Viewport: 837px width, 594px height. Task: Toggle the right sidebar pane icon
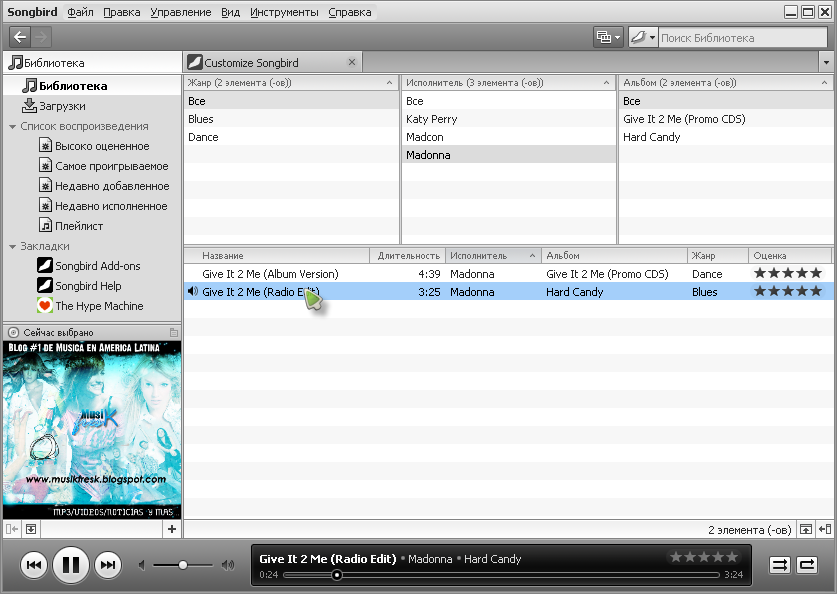pos(825,529)
